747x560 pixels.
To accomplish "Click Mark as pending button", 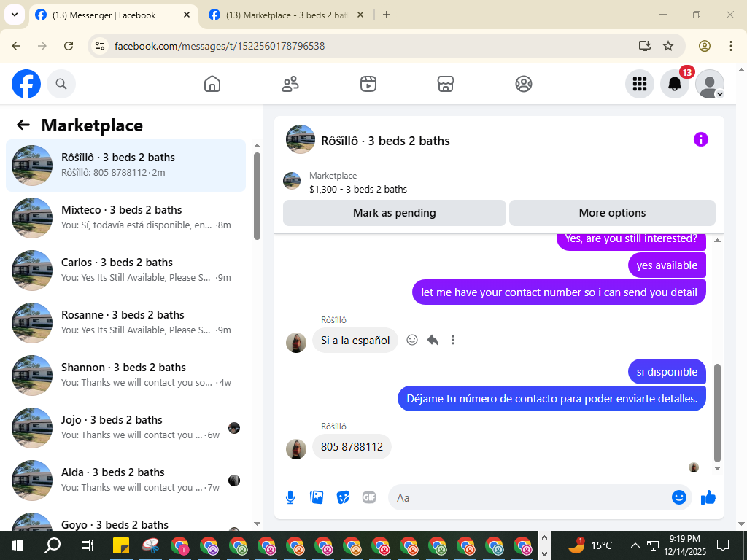I will pyautogui.click(x=395, y=213).
